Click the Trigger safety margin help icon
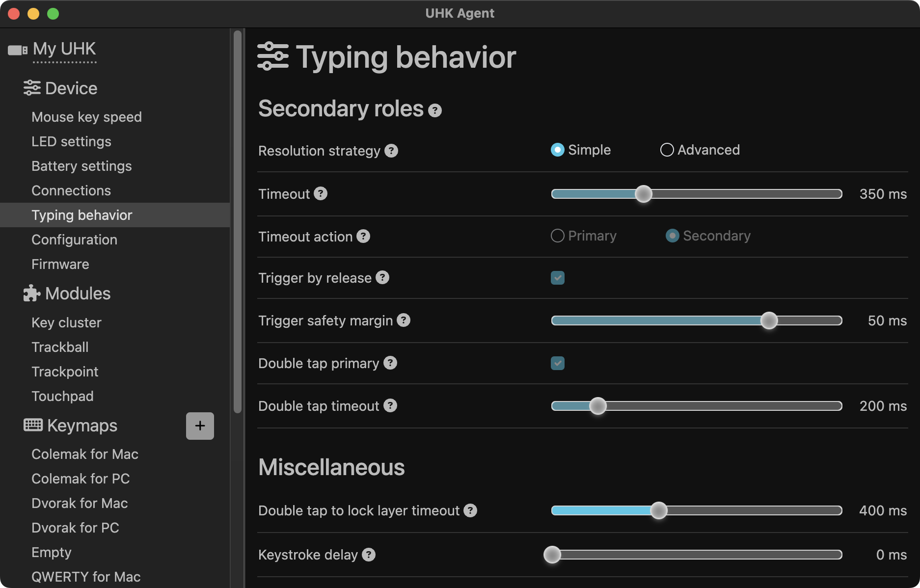Image resolution: width=920 pixels, height=588 pixels. (404, 321)
